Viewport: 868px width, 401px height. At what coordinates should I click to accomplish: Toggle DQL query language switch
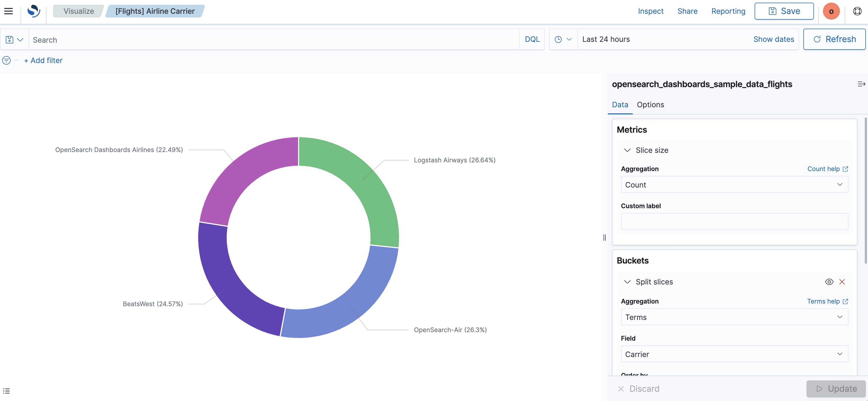click(532, 39)
